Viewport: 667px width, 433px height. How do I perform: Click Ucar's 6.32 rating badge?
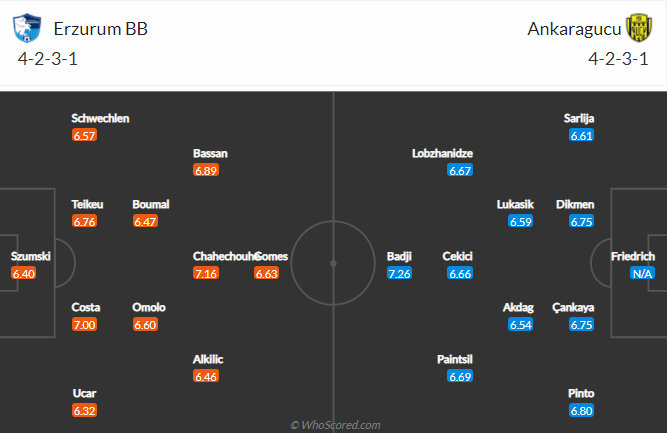(84, 410)
